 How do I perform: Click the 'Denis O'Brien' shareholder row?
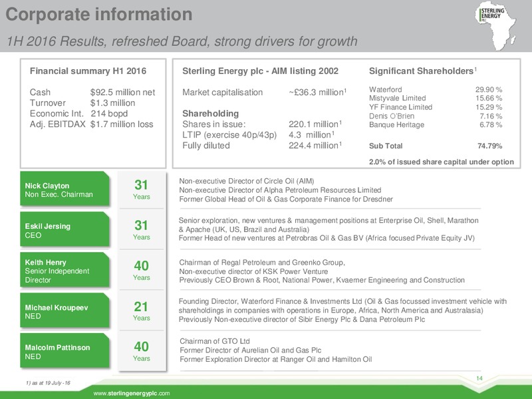click(436, 116)
